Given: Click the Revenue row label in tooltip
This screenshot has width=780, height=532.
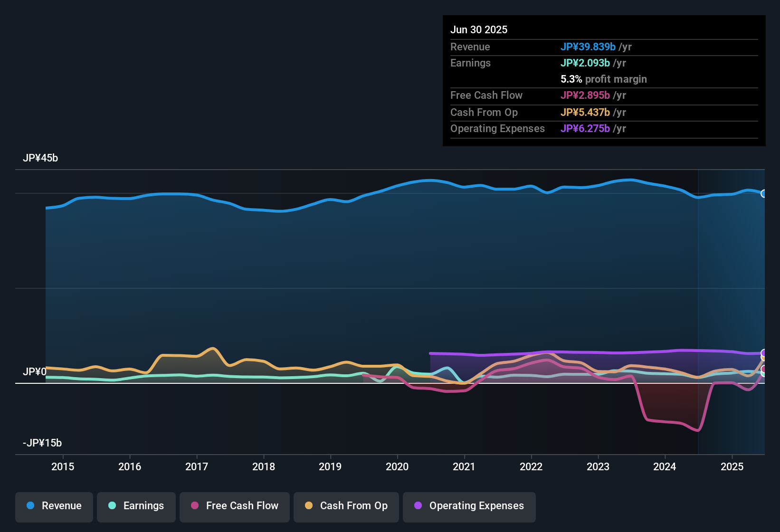Looking at the screenshot, I should (470, 47).
